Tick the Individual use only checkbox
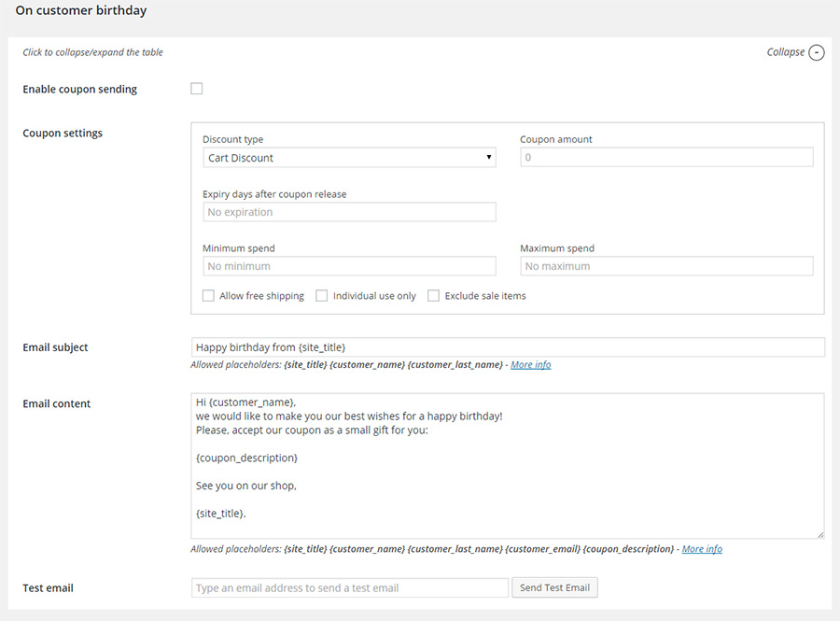 tap(322, 296)
